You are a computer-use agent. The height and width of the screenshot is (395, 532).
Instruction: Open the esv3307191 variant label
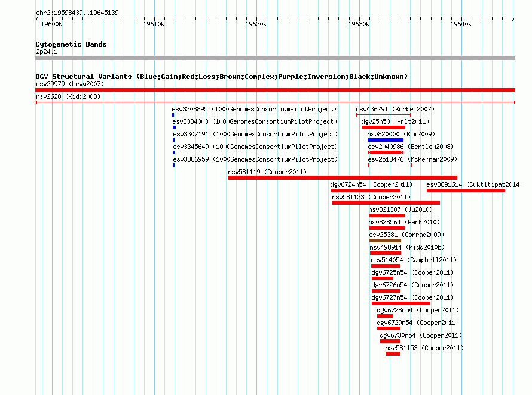click(x=255, y=134)
